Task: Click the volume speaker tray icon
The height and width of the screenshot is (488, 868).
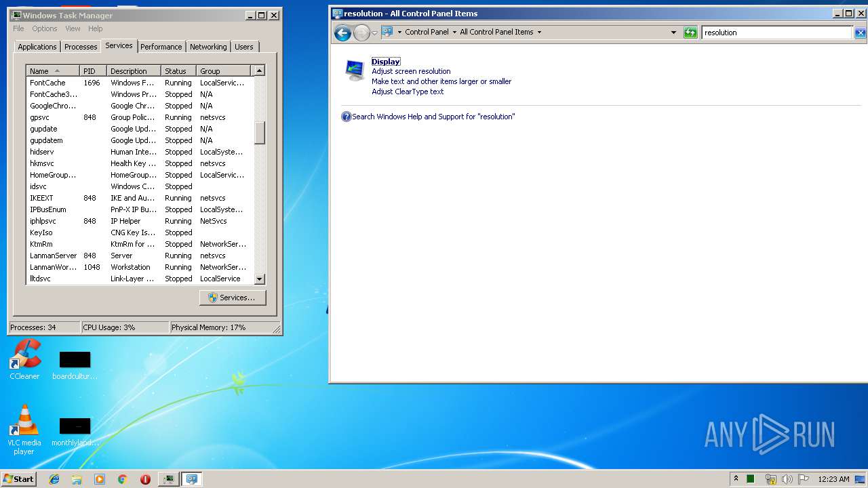Action: click(x=787, y=479)
